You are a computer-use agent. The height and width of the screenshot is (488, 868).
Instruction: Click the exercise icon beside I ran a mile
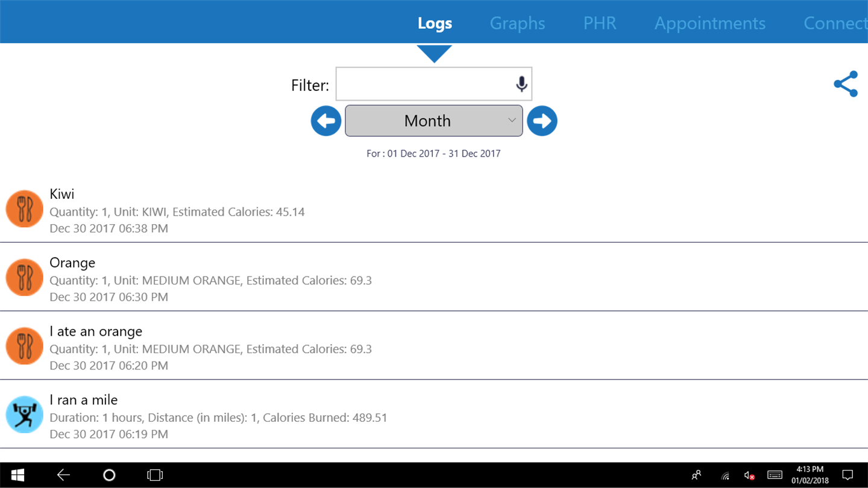[x=25, y=414]
